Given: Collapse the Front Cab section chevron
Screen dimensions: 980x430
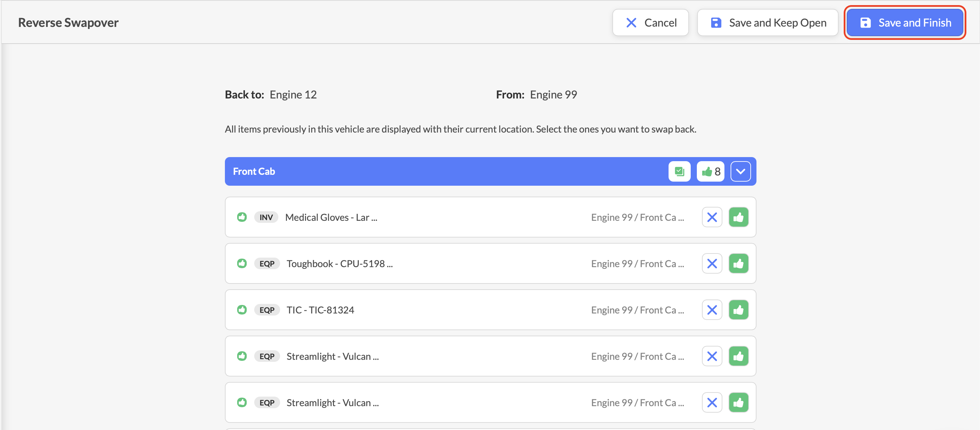Looking at the screenshot, I should (x=740, y=171).
